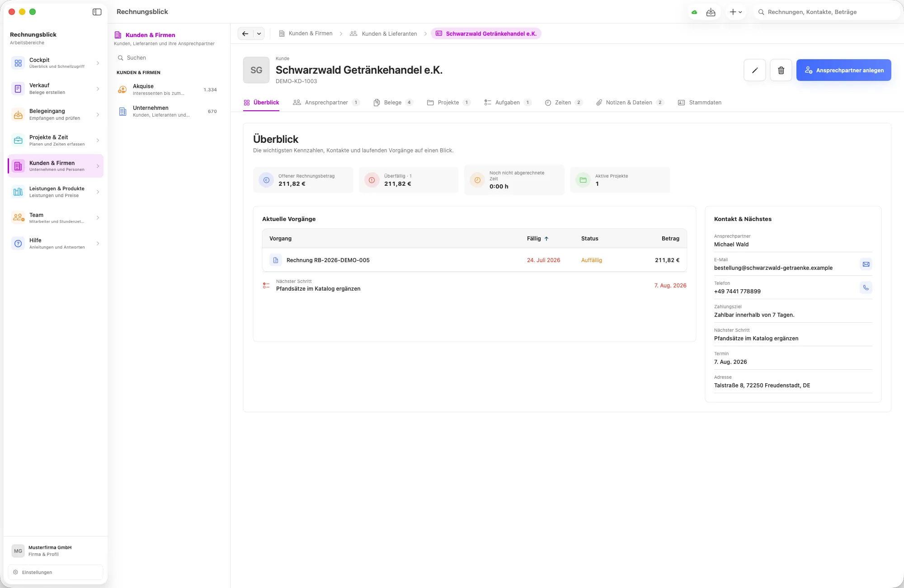Screen dimensions: 904x588
Task: Click the phone call icon beside Telefon
Action: pos(866,287)
